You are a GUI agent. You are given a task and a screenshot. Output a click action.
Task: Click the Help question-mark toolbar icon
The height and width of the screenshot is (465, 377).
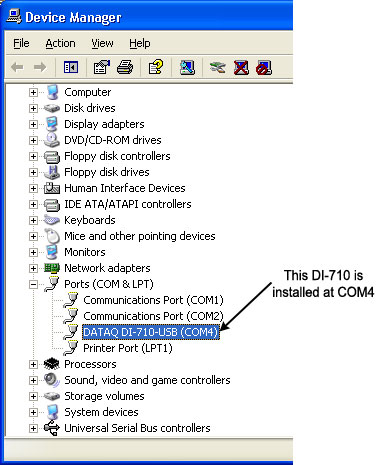pos(156,67)
